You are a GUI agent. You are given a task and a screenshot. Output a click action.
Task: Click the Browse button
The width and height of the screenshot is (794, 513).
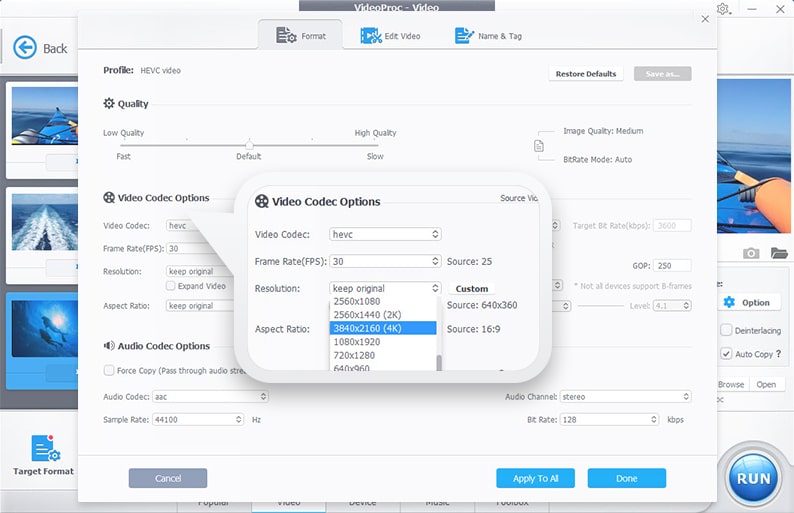[x=731, y=384]
